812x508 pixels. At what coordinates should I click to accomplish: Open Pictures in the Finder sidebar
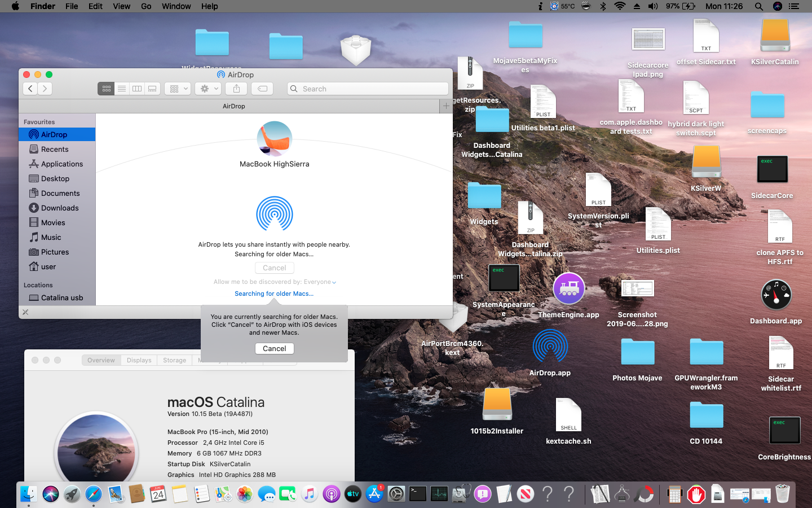(57, 252)
